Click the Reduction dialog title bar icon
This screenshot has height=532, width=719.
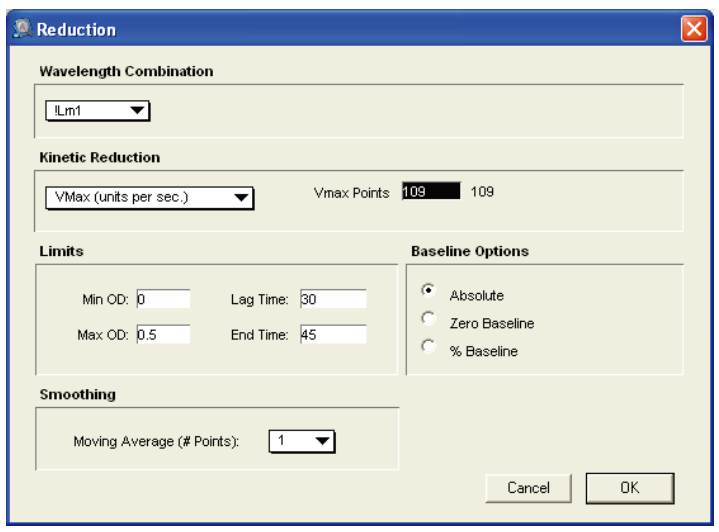click(x=22, y=28)
